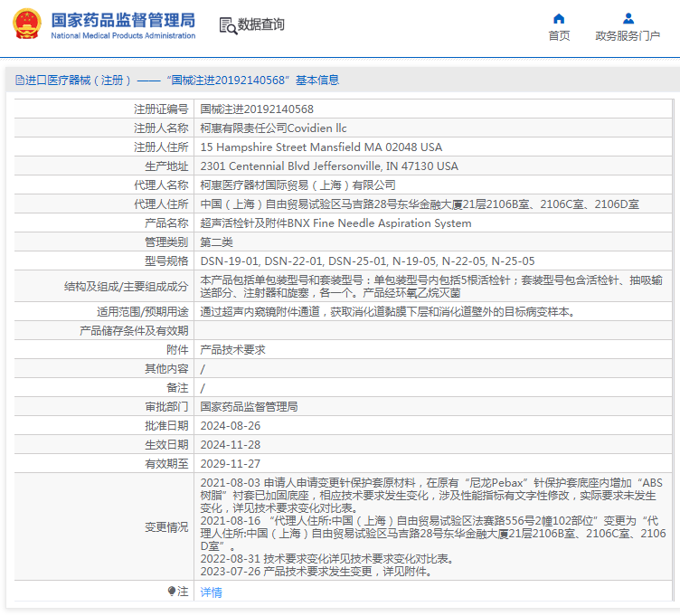Select intended use 通过超声内窥镜附件通道 text
The image size is (680, 616).
(388, 311)
